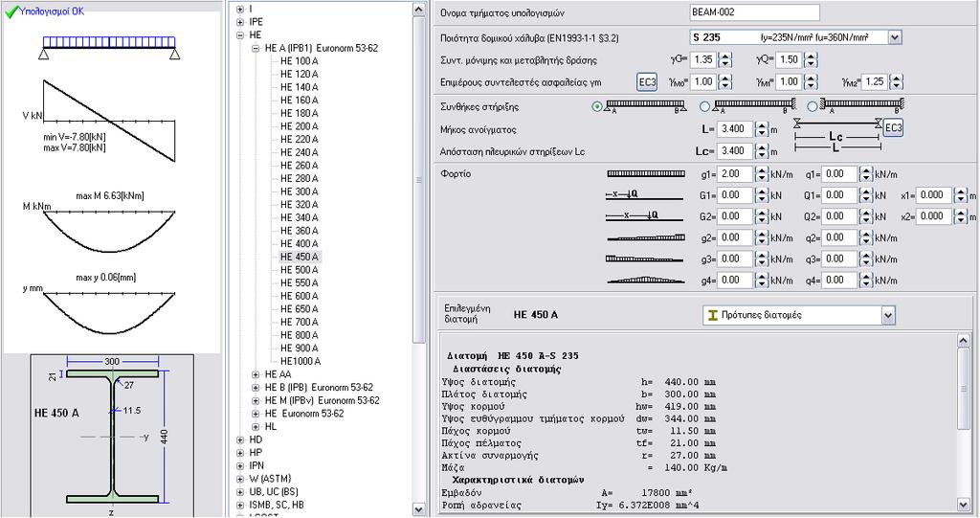Select HE 600 A section
Screen dimensions: 980x518
[x=299, y=296]
